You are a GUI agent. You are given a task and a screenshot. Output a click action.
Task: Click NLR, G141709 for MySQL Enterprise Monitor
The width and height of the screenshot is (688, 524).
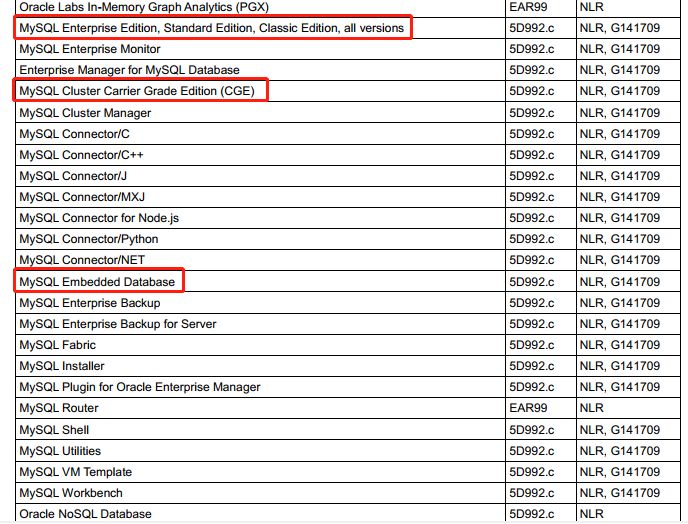point(620,49)
